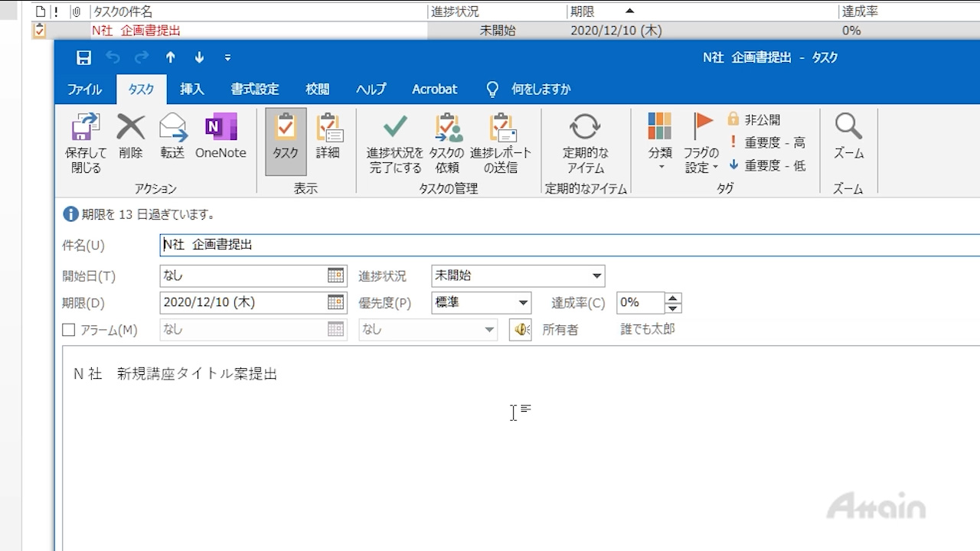The width and height of the screenshot is (980, 551).
Task: Increase percent complete with up arrow
Action: [x=673, y=298]
